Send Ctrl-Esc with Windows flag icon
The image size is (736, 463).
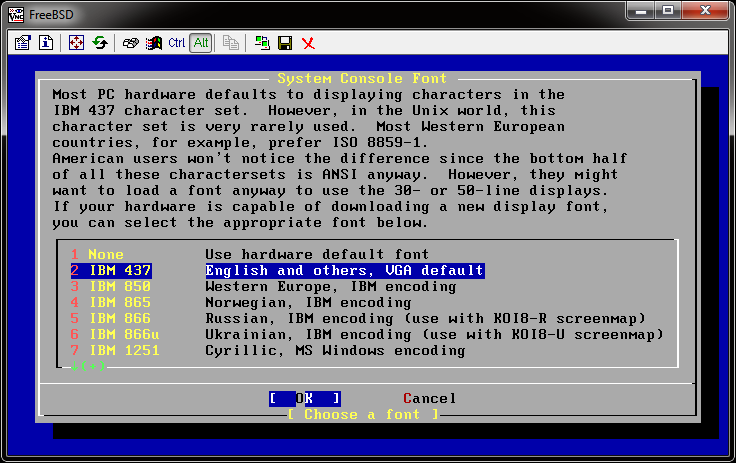pyautogui.click(x=153, y=43)
